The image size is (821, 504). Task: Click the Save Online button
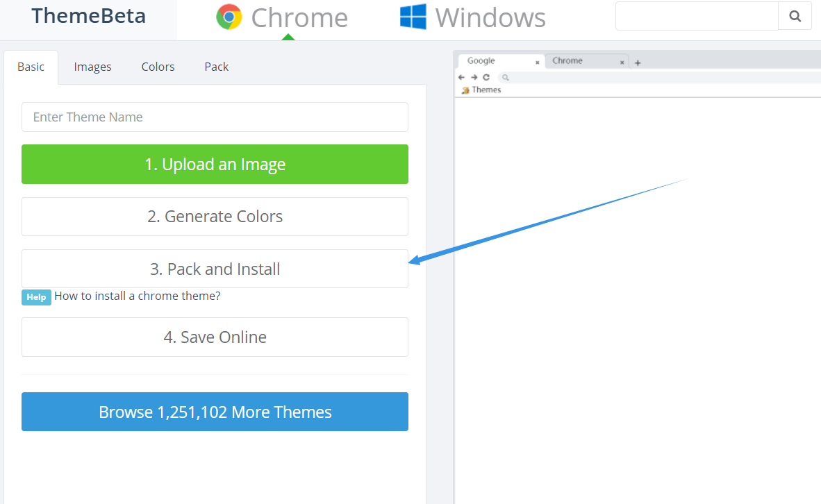coord(215,337)
